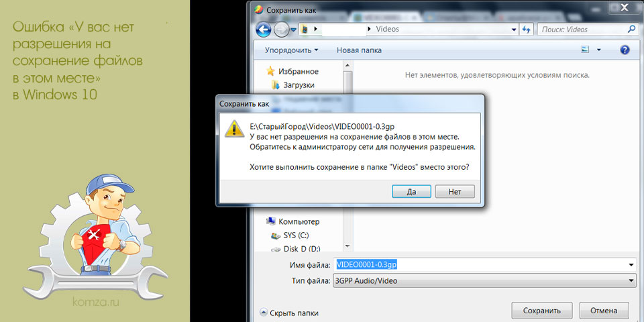Click the folder icon in the address bar
644x322 pixels.
pos(305,29)
